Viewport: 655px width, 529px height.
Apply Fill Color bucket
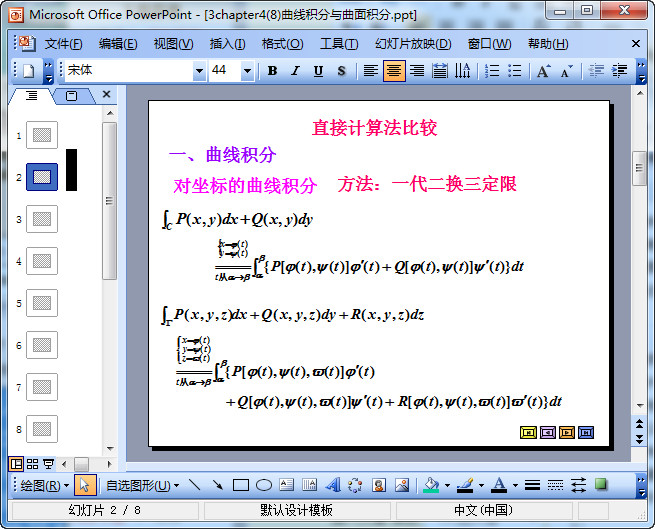pyautogui.click(x=432, y=485)
